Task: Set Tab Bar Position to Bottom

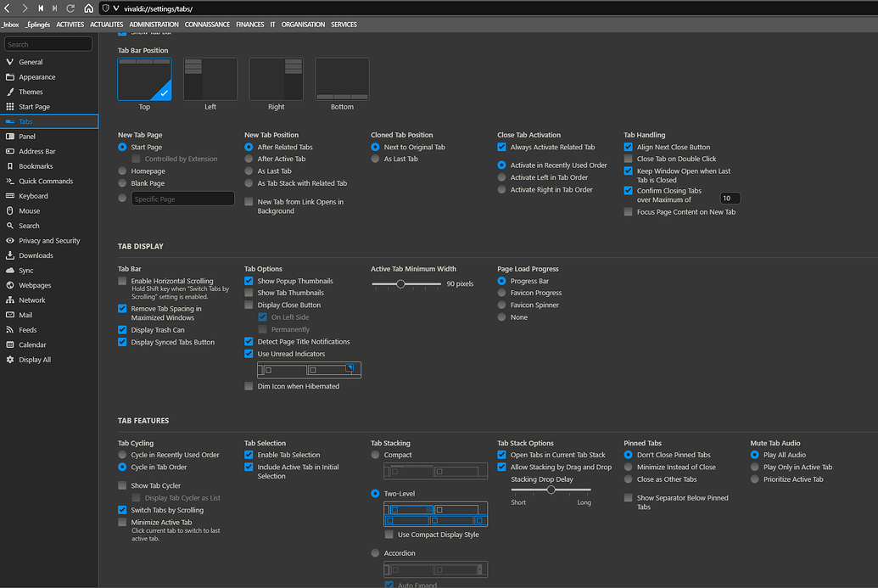Action: point(342,79)
